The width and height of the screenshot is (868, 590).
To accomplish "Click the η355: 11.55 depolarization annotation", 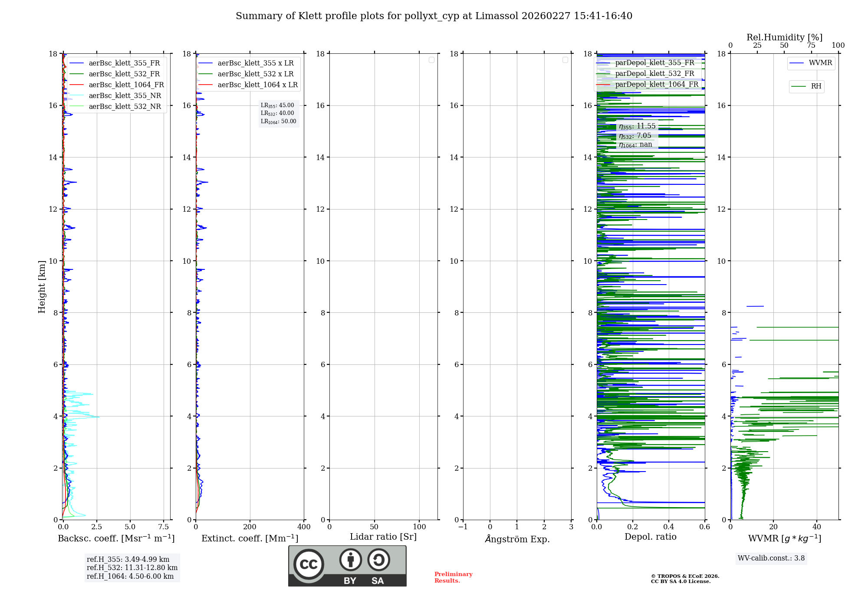I will [637, 126].
